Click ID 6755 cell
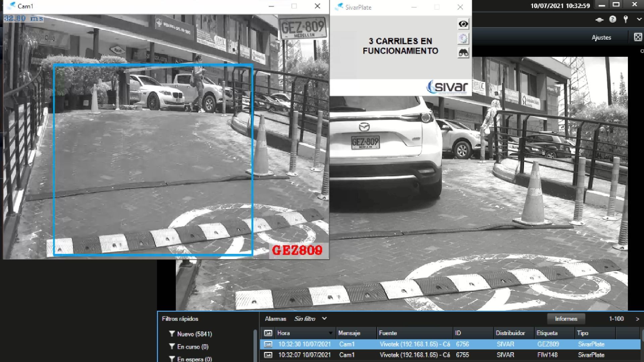This screenshot has width=644, height=362. [x=462, y=355]
